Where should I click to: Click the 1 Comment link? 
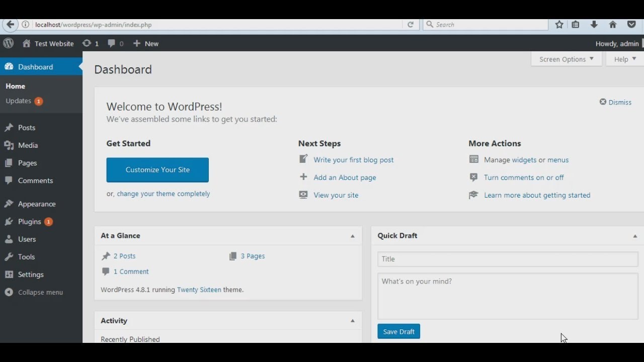pyautogui.click(x=131, y=271)
